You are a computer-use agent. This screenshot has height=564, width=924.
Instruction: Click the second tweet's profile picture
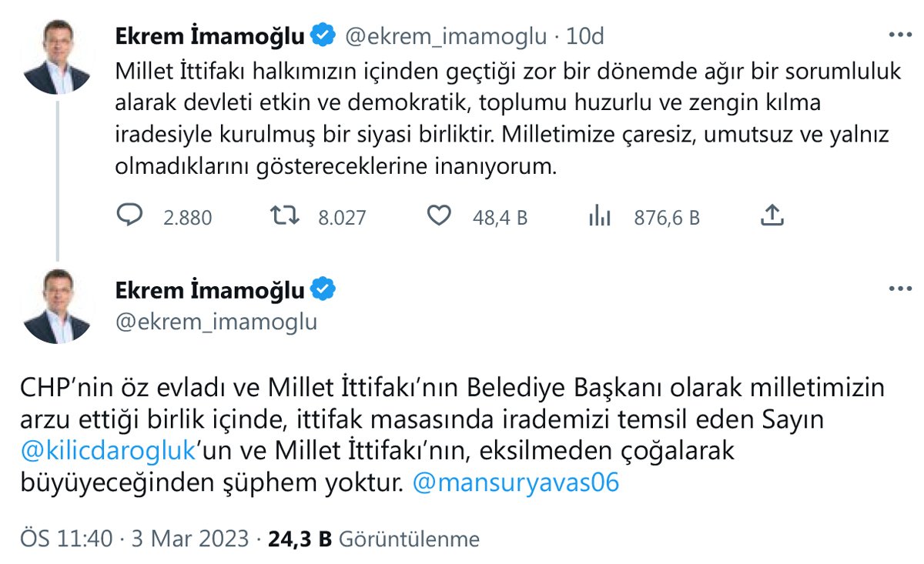(x=58, y=306)
